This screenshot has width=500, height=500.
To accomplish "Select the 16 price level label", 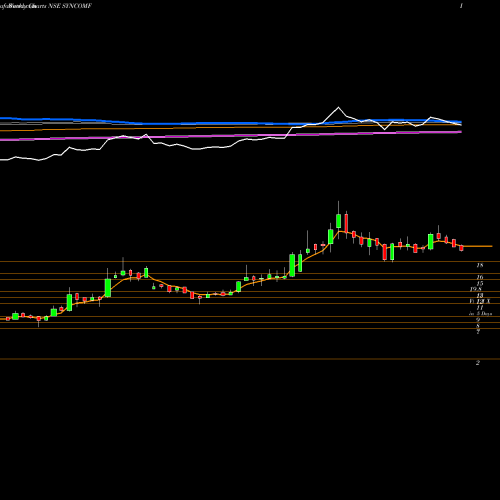I will (x=480, y=277).
